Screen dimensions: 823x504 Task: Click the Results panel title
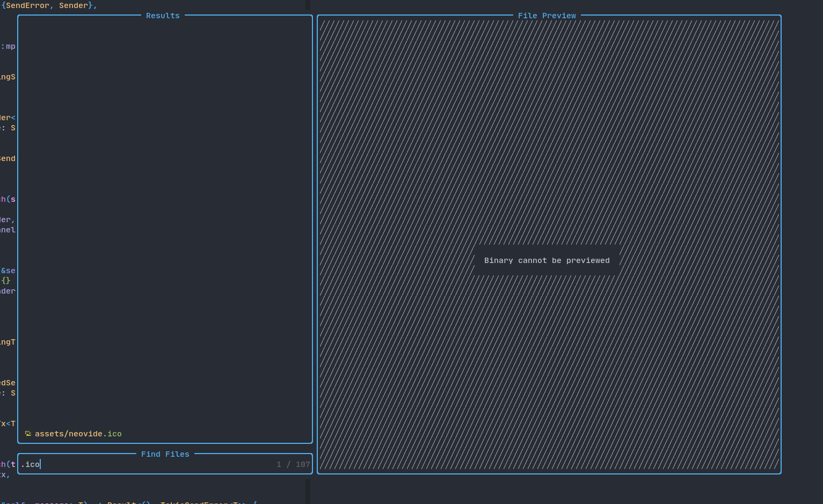tap(163, 16)
